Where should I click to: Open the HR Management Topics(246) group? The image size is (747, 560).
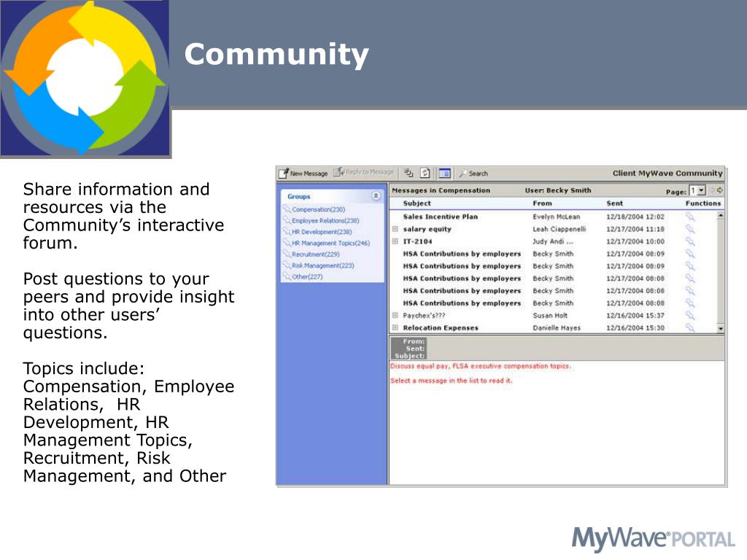pos(330,244)
